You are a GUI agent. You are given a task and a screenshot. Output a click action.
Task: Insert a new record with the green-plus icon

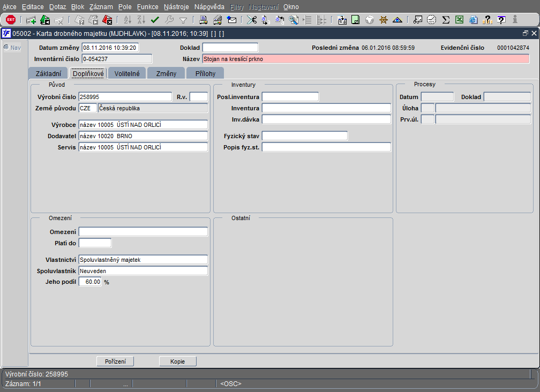[31, 20]
